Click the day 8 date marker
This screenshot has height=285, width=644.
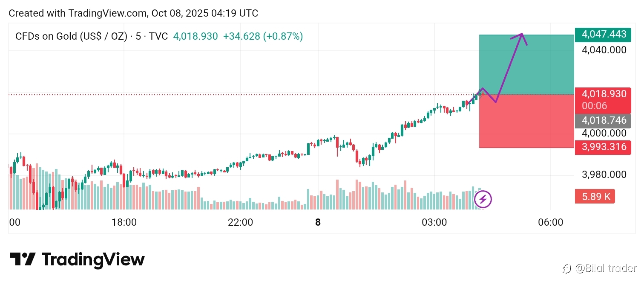[x=318, y=222]
